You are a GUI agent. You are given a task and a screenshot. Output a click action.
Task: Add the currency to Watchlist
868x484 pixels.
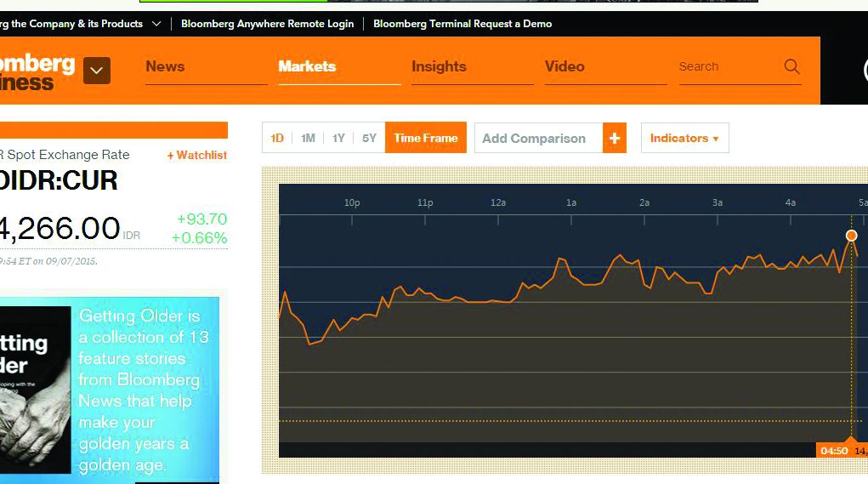click(x=197, y=155)
